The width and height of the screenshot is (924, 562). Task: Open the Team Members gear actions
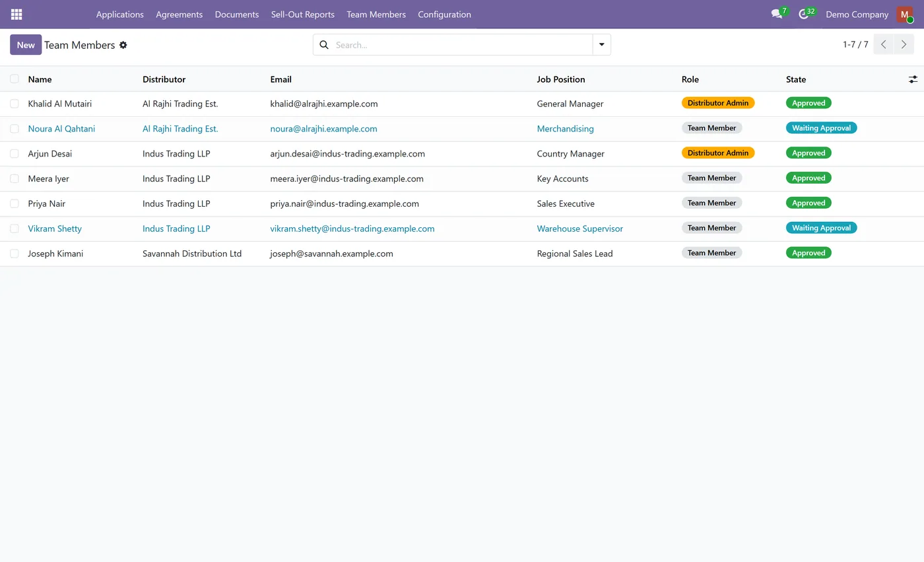coord(123,45)
